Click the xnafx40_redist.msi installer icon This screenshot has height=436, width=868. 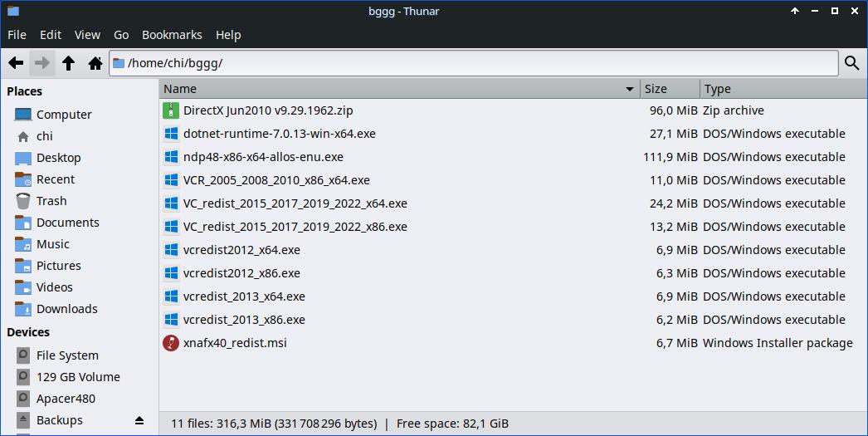[x=171, y=343]
